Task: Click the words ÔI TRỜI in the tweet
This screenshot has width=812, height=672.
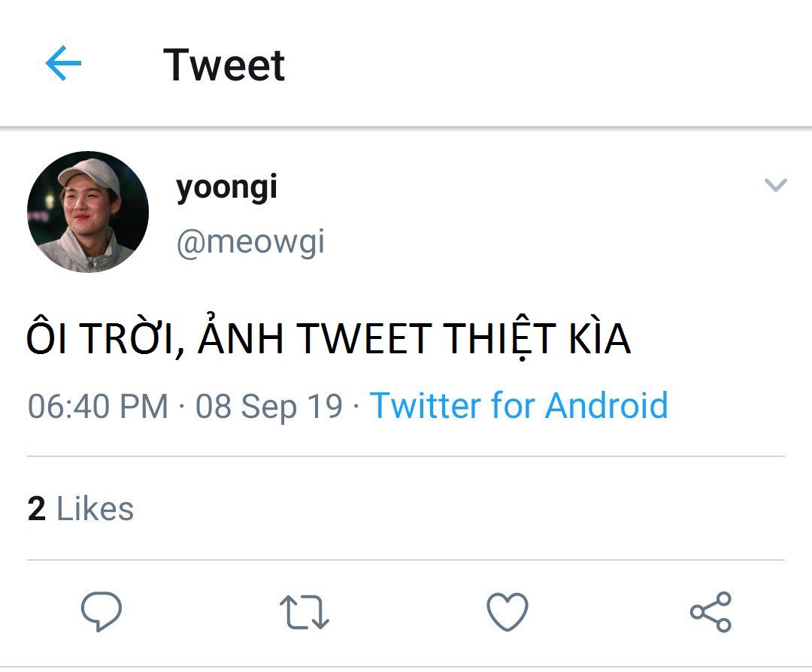Action: tap(101, 339)
